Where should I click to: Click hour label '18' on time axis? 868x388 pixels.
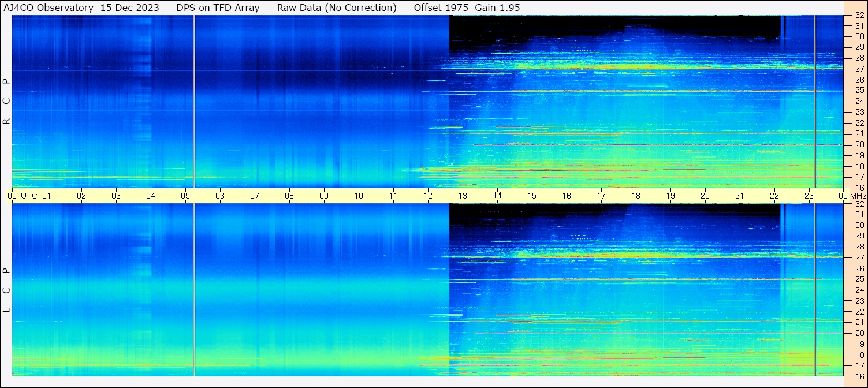636,196
